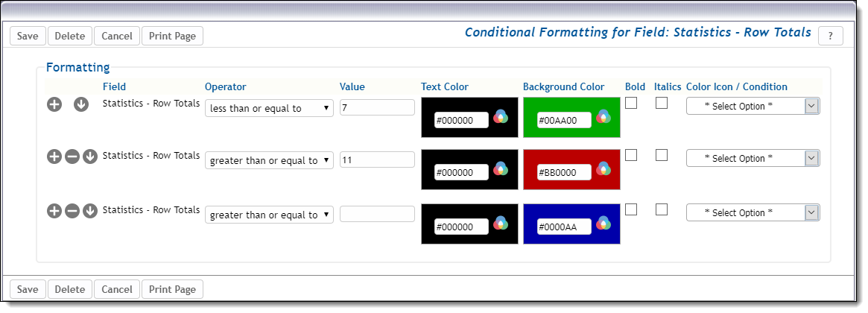
Task: Click plus icon in the row with value 11
Action: click(54, 156)
